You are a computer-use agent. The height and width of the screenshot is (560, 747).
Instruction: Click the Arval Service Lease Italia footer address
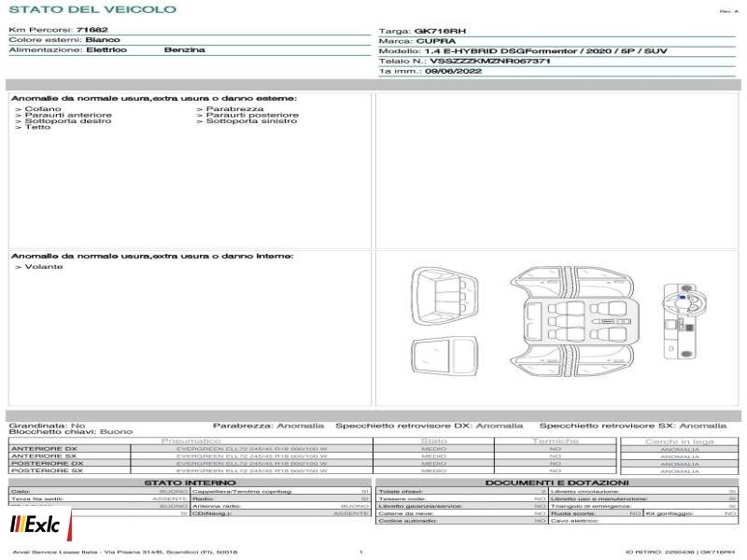click(125, 552)
